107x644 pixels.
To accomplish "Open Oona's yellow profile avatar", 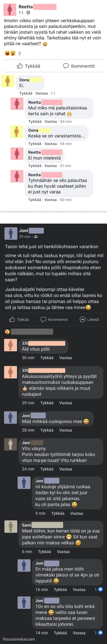I will coord(8,81).
